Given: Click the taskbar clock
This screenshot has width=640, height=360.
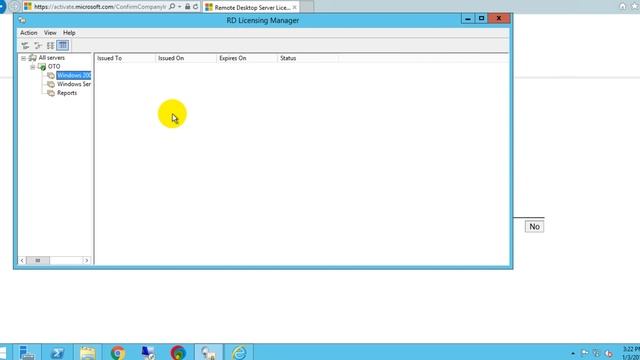Looking at the screenshot, I should (631, 353).
